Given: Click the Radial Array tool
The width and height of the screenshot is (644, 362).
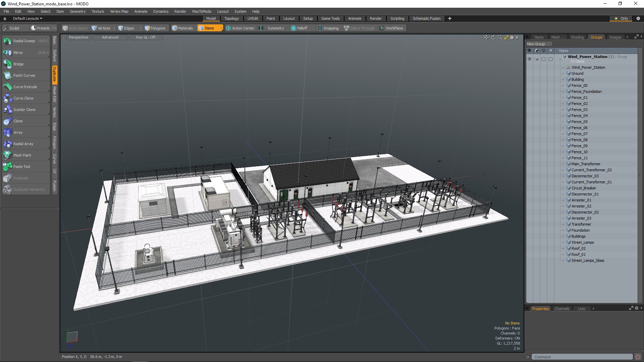Looking at the screenshot, I should [23, 144].
